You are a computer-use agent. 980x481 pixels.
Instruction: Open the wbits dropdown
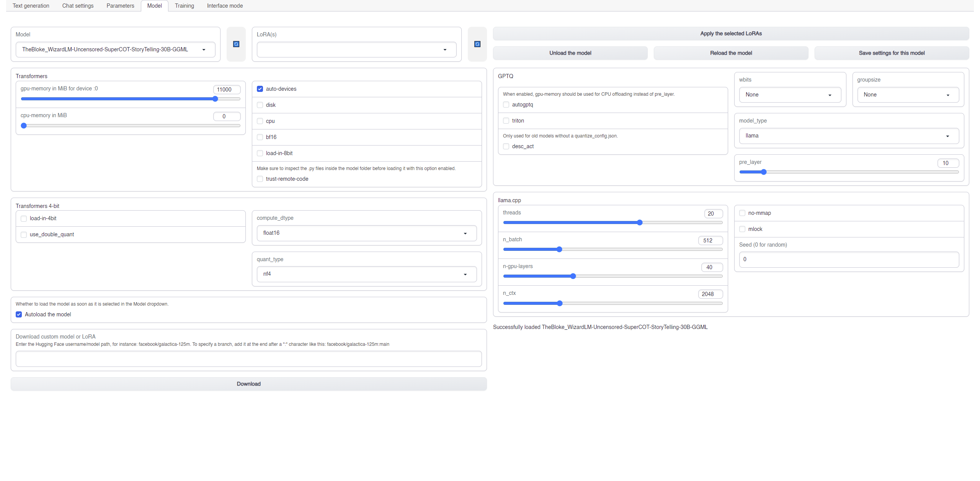pos(789,95)
